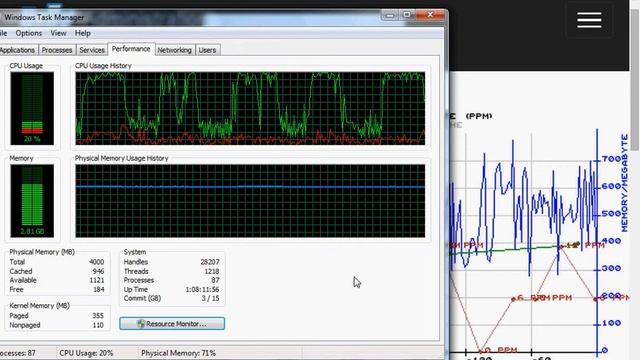
Task: Open the View menu in Task Manager
Action: point(58,33)
